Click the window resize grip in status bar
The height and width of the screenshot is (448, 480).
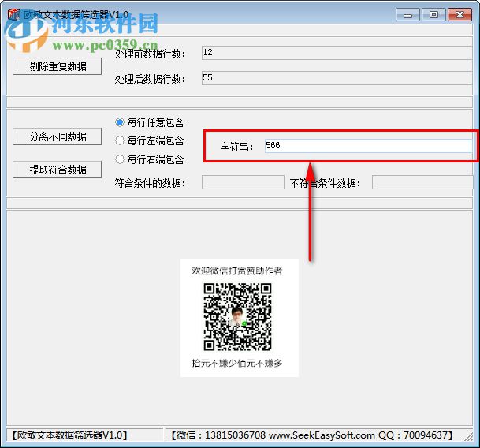[x=469, y=436]
